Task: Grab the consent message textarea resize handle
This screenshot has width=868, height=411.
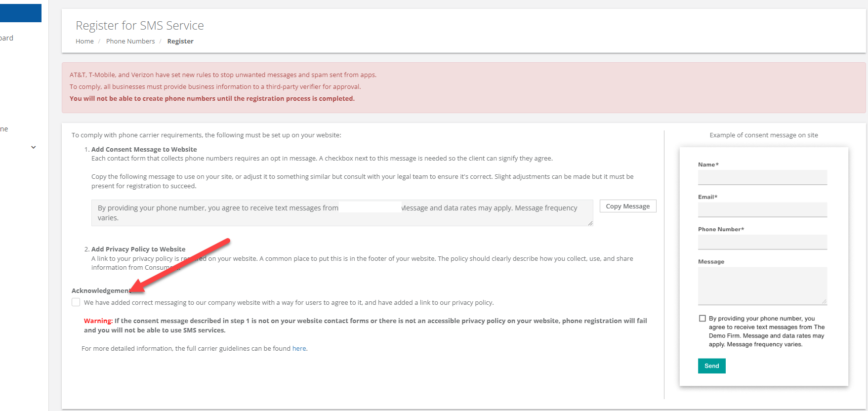Action: coord(590,223)
